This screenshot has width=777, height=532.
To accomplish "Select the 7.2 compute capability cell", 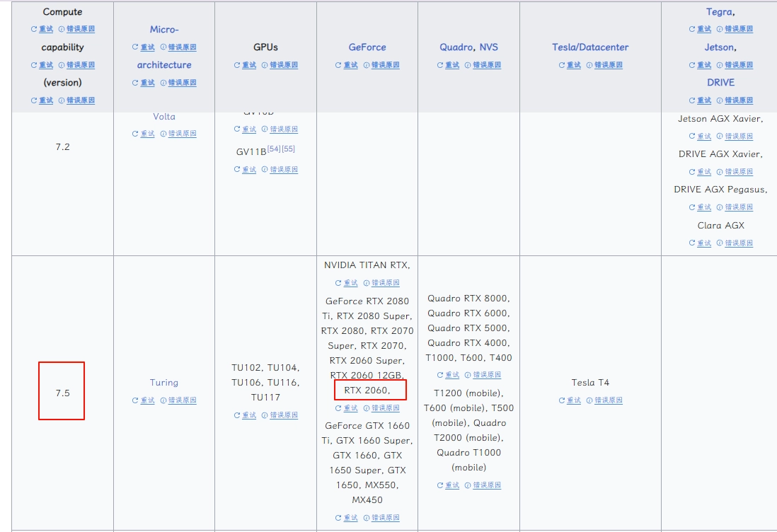I will [62, 147].
